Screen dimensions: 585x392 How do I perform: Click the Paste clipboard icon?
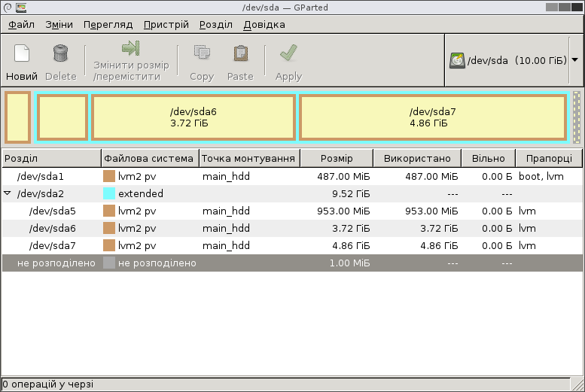point(240,53)
